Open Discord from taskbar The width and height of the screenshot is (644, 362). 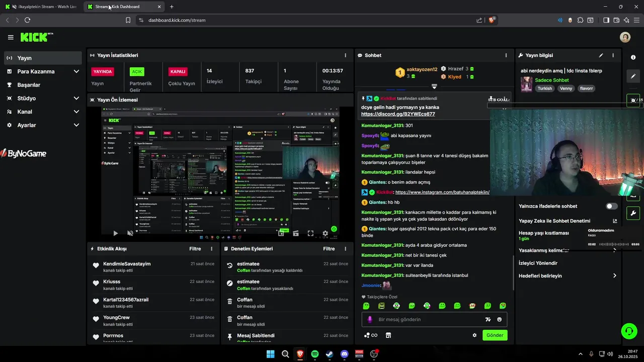[x=344, y=354]
